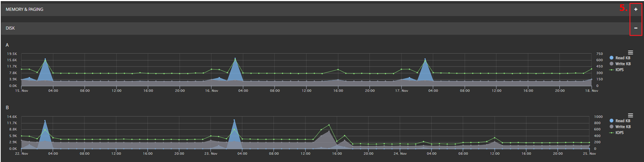Select 17 Nov Read KB spike in chart A
Screen dimensions: 644x162
click(x=425, y=59)
